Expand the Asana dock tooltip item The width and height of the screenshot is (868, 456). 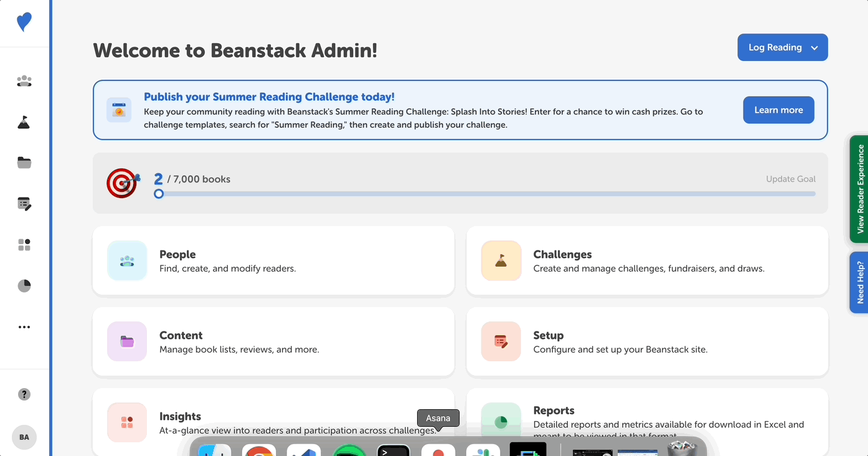(x=438, y=418)
